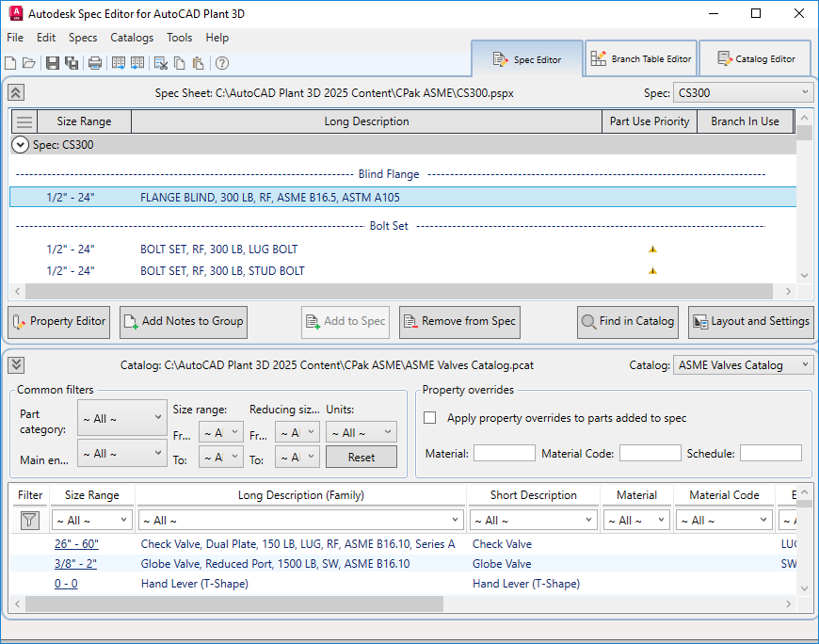Click the Reset filters button
819x644 pixels.
click(361, 457)
